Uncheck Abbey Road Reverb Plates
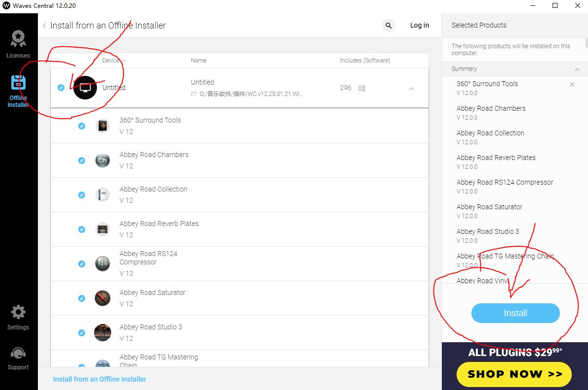The height and width of the screenshot is (390, 588). pos(81,229)
